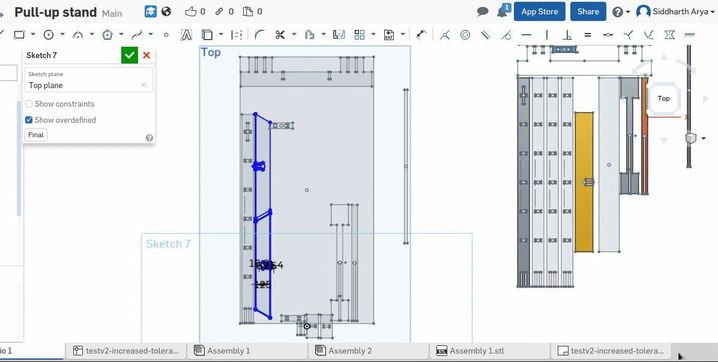Select the Dimension tool

pyautogui.click(x=421, y=35)
